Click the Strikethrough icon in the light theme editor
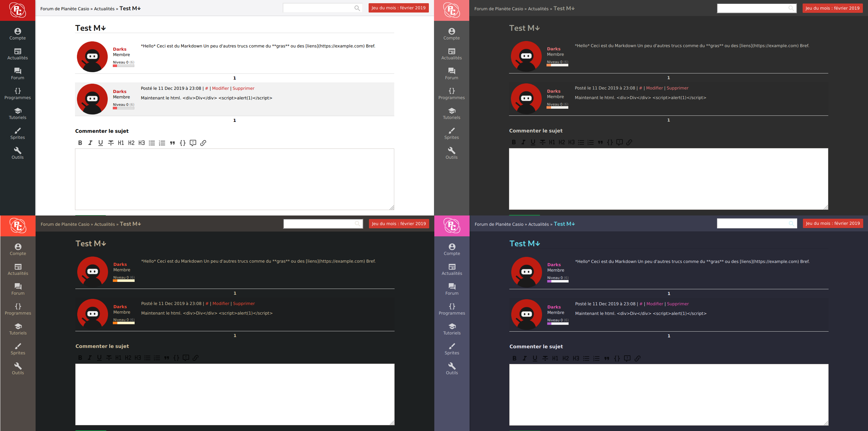868x431 pixels. click(x=111, y=143)
